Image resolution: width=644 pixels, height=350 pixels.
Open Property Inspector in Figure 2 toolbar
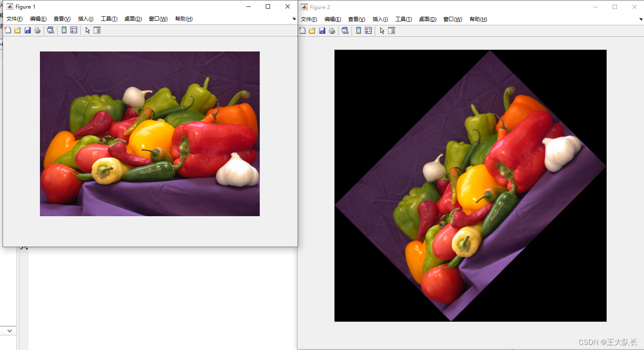click(x=392, y=30)
